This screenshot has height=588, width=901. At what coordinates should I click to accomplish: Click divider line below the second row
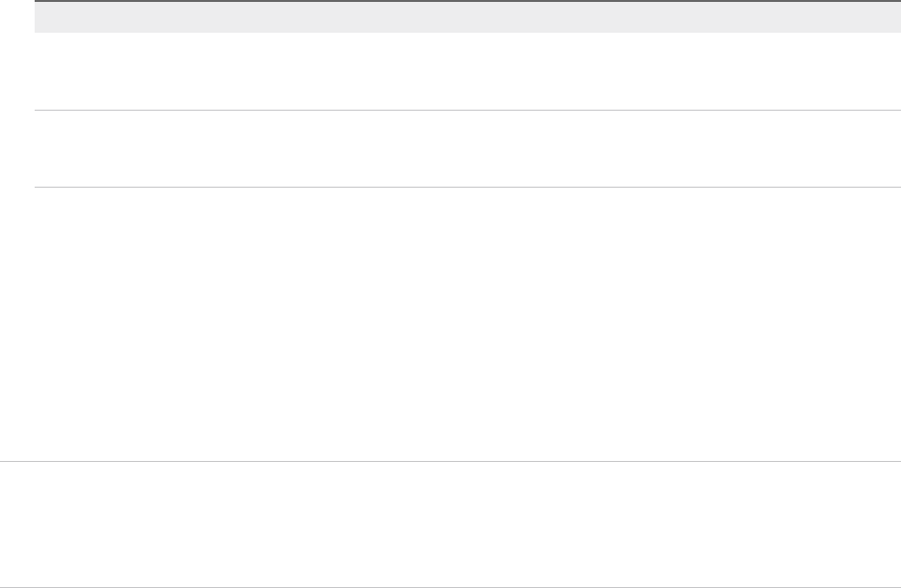(461, 187)
